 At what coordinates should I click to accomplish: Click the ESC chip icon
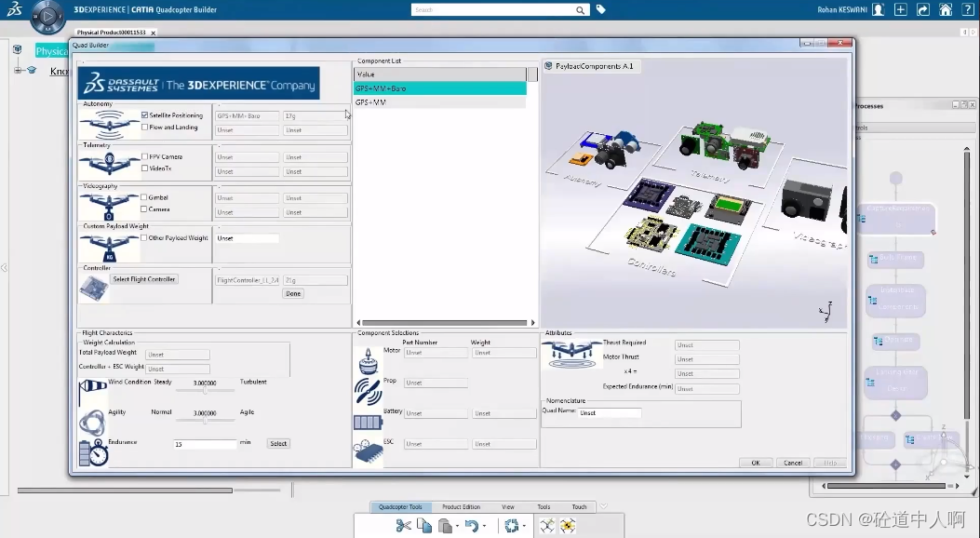369,452
